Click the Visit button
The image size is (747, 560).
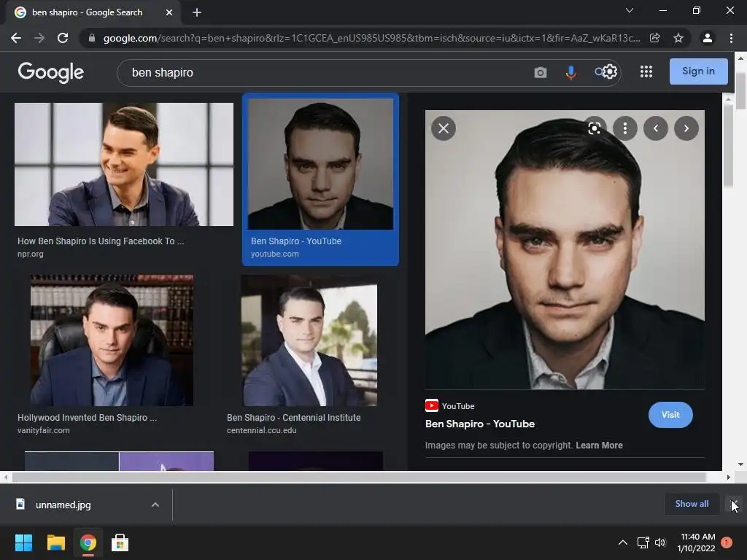pyautogui.click(x=670, y=415)
